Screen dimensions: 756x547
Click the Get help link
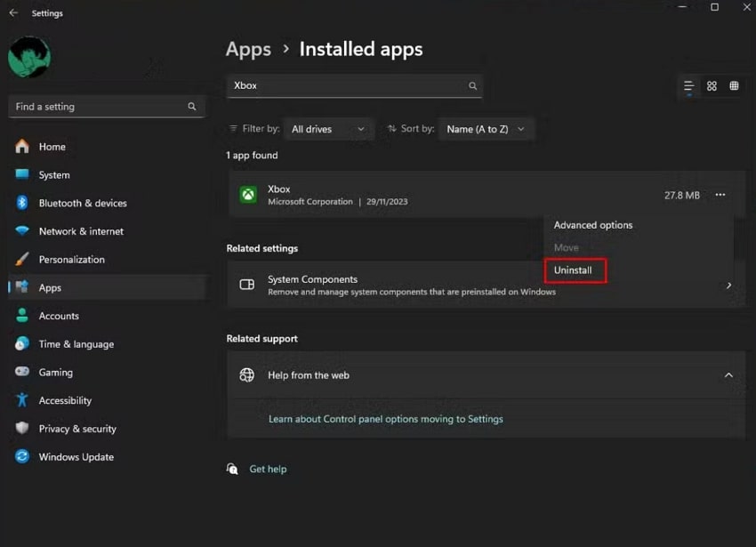[268, 469]
